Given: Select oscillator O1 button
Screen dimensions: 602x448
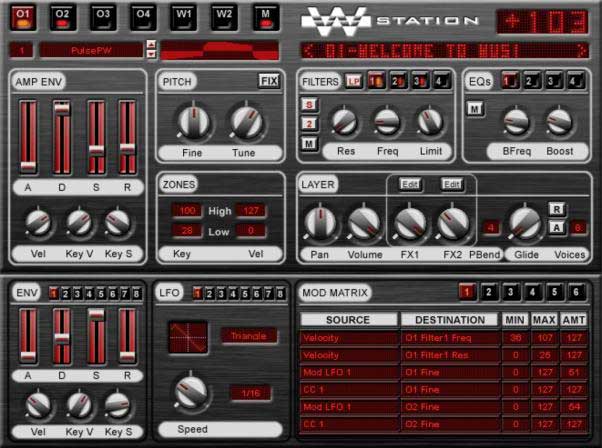Looking at the screenshot, I should (23, 18).
